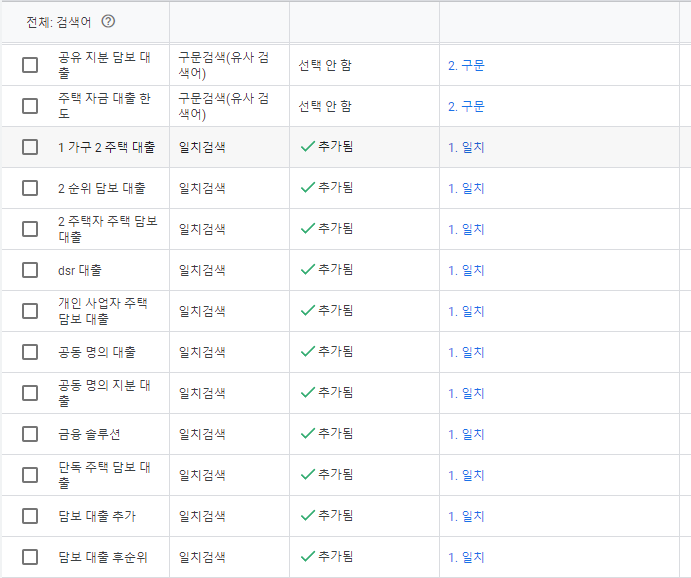The width and height of the screenshot is (691, 578).
Task: Click 추가됨 checkmark for 1 가구 2 주택 대출
Action: point(308,146)
